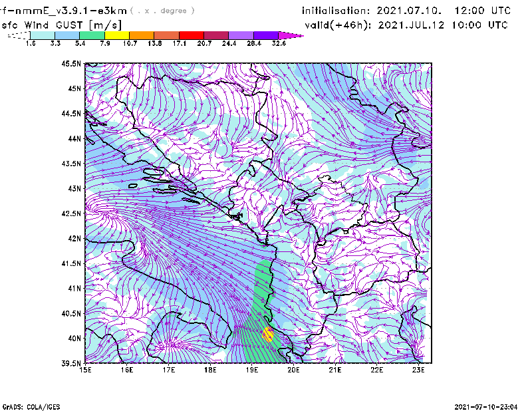Click the '( . x . degree )' resolution text
Viewport: 532px width, 411px height.
162,11
